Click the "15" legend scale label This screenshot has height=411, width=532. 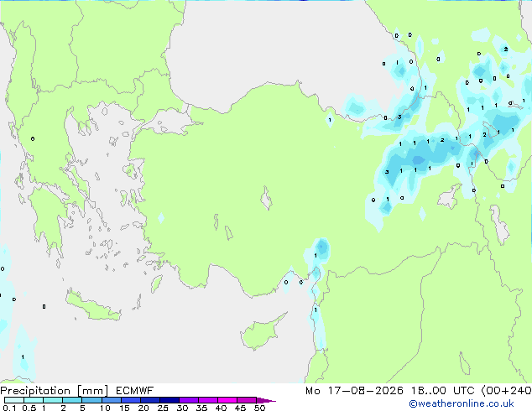point(124,408)
